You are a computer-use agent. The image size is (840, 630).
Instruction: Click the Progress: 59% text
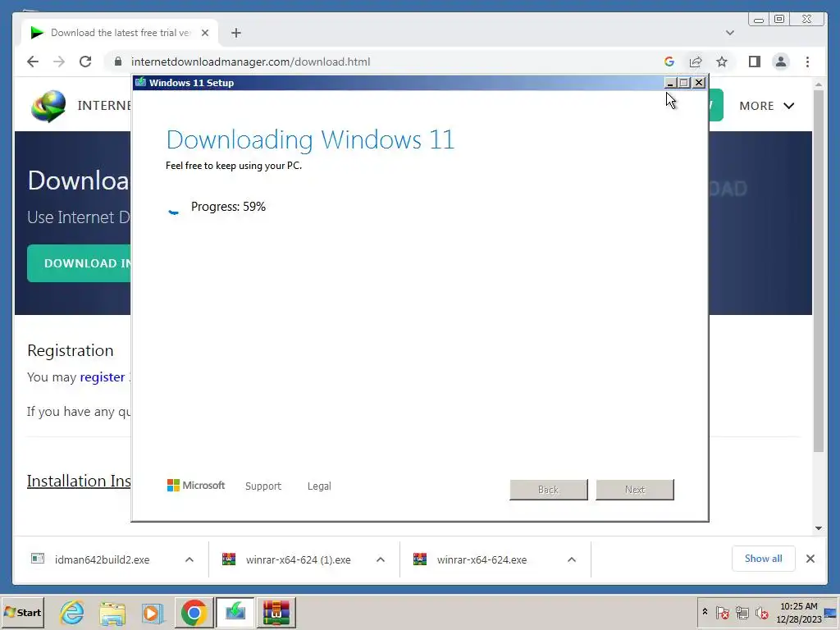(228, 207)
